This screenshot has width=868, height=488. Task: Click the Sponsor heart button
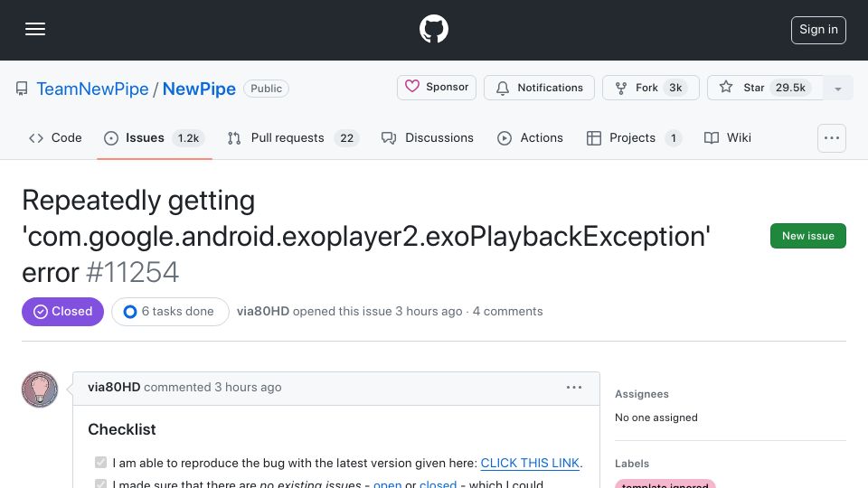tap(436, 88)
